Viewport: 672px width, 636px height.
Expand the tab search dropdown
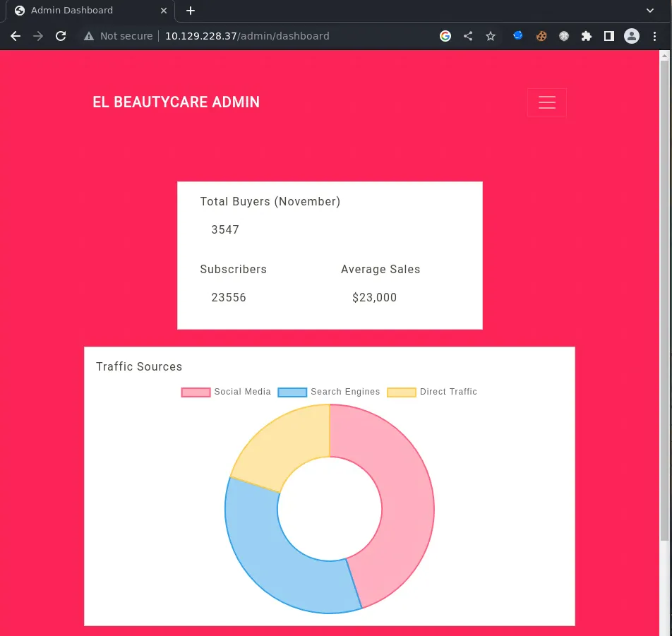pos(649,11)
